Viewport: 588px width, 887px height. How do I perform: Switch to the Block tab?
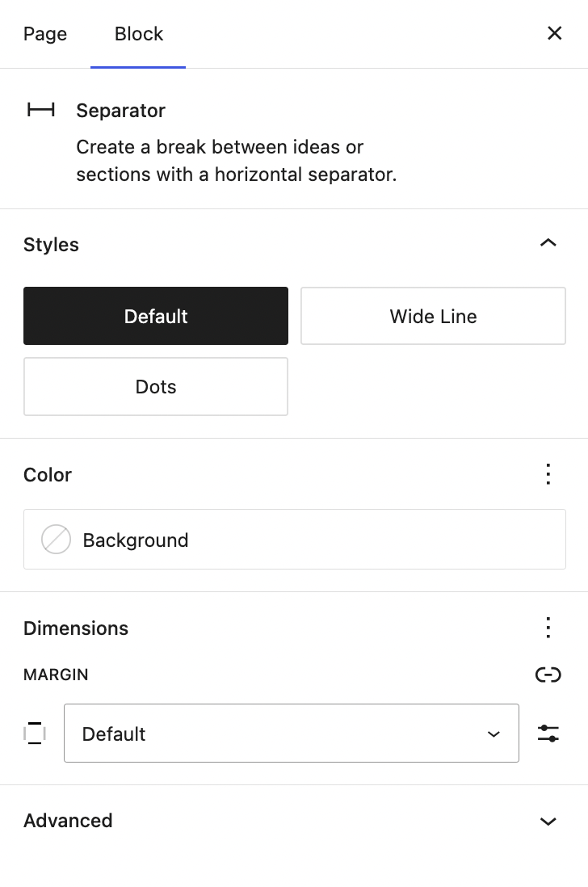coord(139,34)
